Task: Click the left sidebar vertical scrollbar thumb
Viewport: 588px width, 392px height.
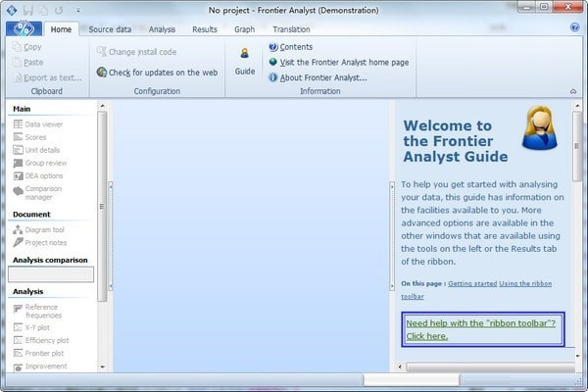Action: pos(102,207)
